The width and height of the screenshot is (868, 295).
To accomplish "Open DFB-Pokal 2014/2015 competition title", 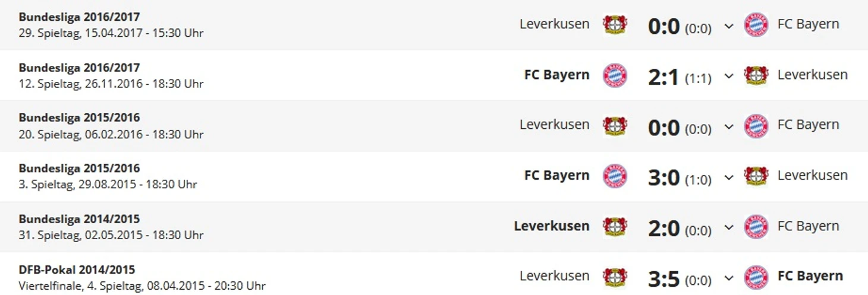I will [77, 270].
